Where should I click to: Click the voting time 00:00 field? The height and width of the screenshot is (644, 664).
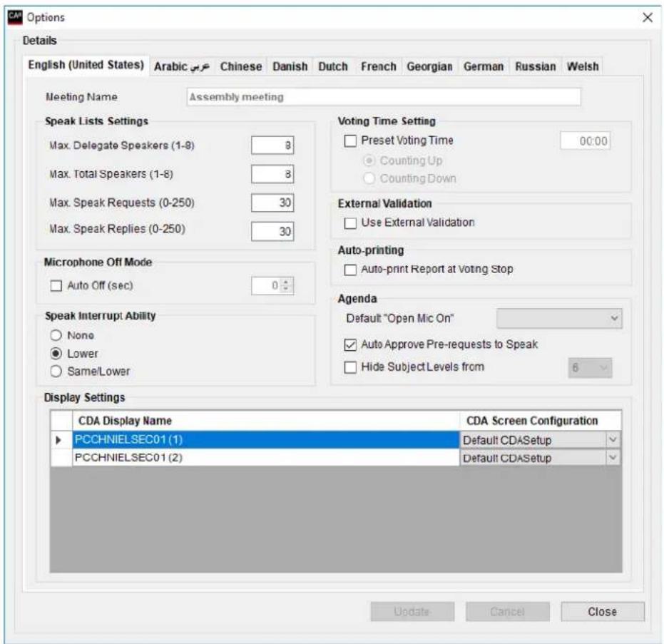586,141
